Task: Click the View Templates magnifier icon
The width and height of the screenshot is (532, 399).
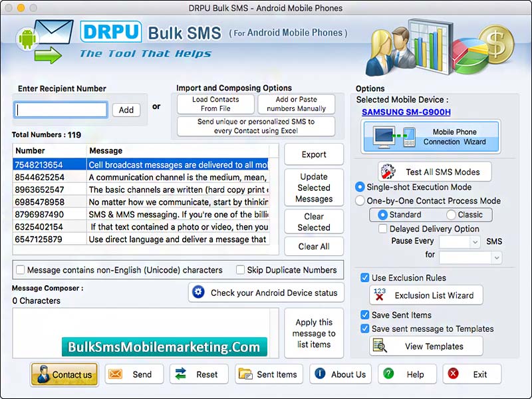Action: click(x=380, y=345)
